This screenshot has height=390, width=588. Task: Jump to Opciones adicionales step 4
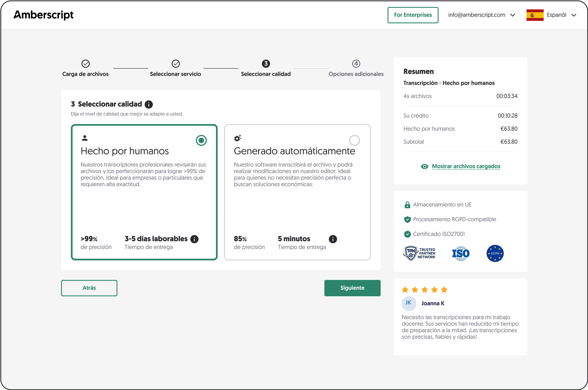356,64
